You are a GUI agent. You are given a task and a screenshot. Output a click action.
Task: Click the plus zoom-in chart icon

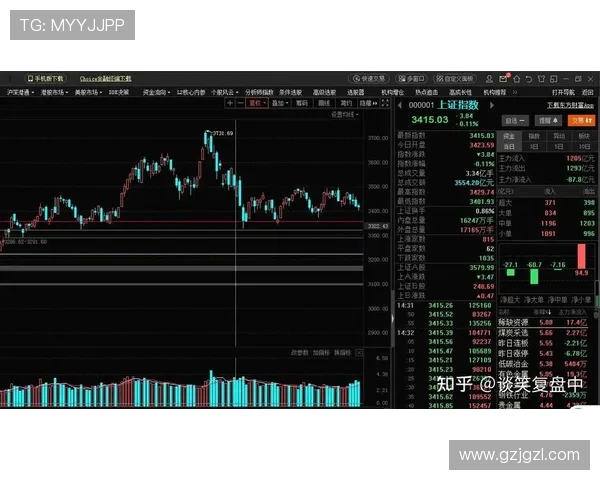(229, 102)
